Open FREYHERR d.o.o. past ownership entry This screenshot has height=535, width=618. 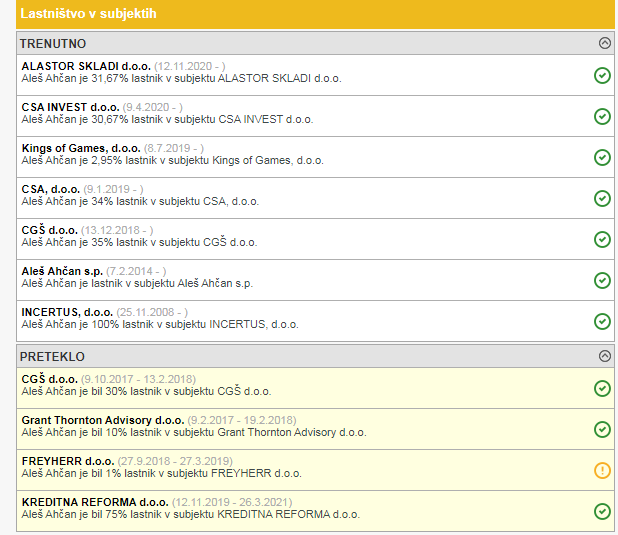pos(68,461)
